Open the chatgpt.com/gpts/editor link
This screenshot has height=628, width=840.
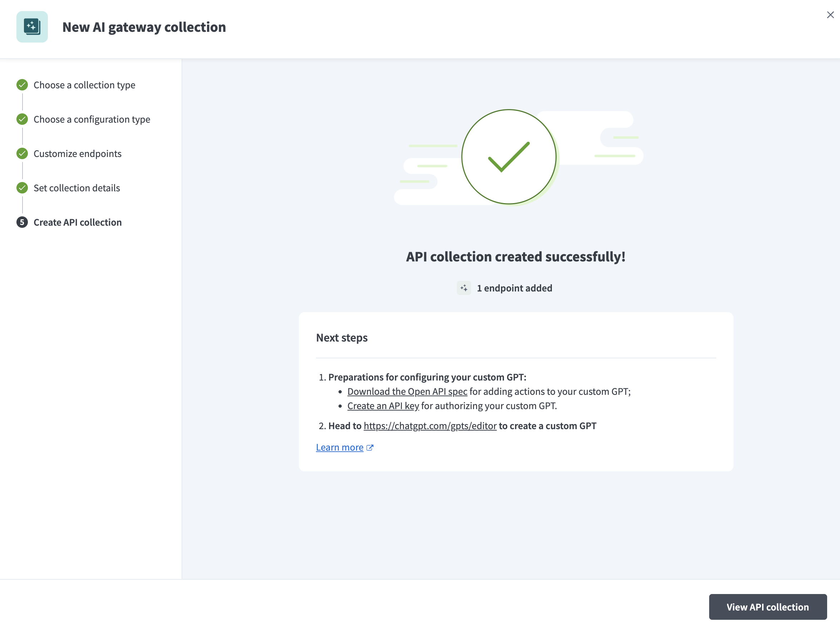430,426
